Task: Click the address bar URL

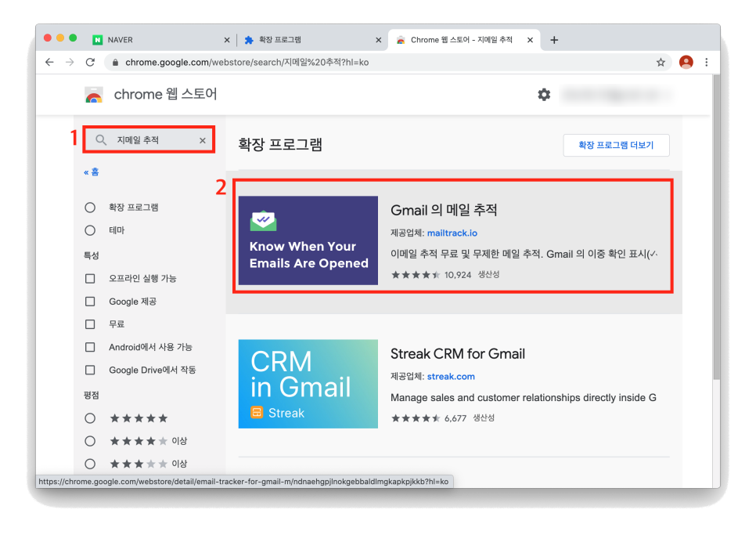Action: click(x=247, y=62)
